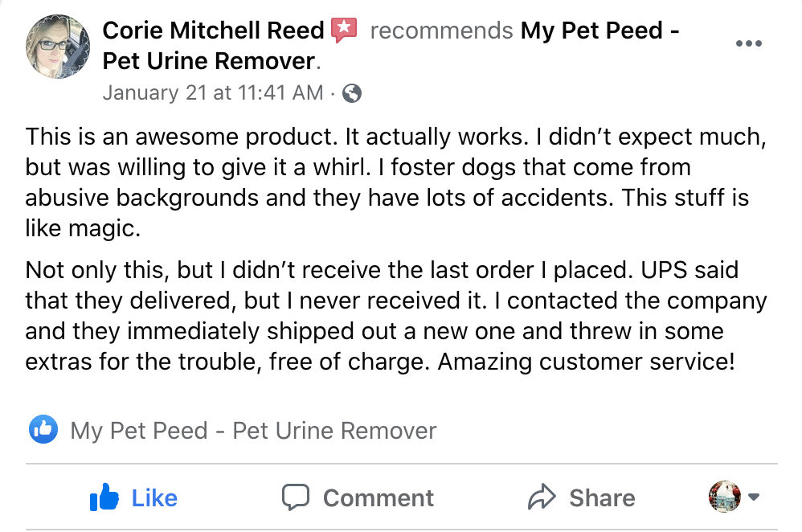Click the January 21 at 11:41 AM timestamp
802x532 pixels.
213,92
